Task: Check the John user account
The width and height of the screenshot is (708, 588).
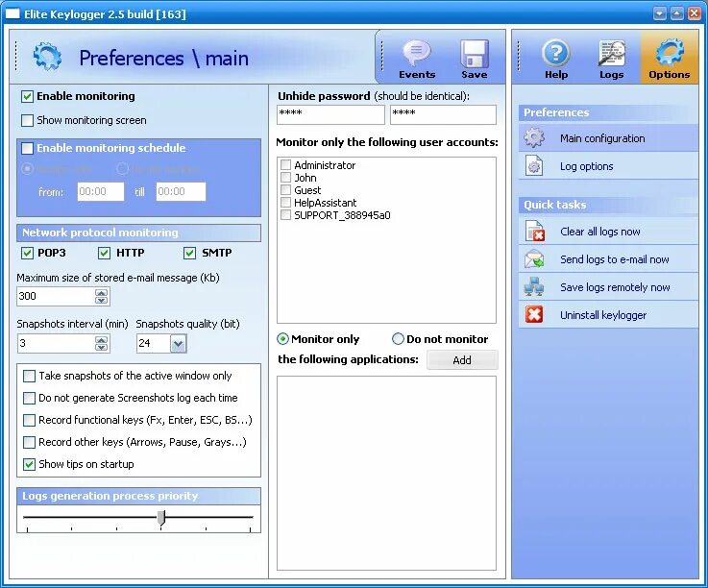Action: [x=285, y=177]
